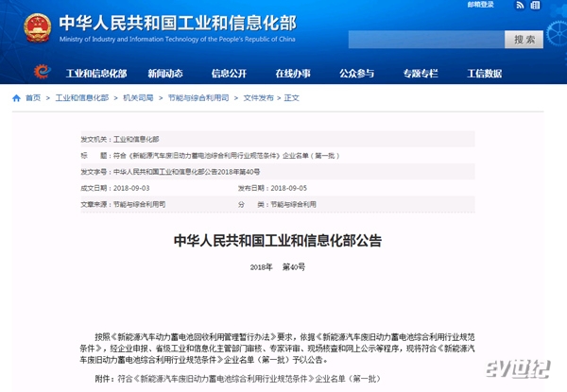Open the 信息公开 menu
Viewport: 567px width, 392px height.
[229, 74]
